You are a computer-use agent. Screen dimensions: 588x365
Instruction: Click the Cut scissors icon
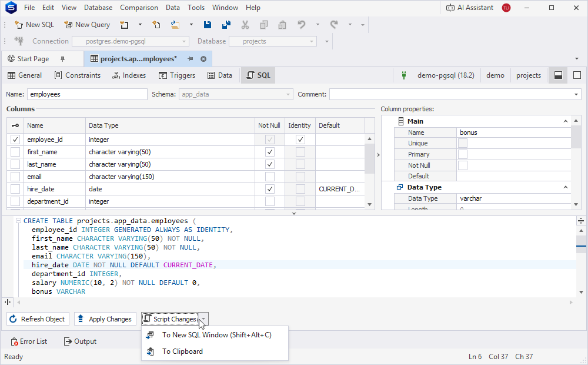245,25
